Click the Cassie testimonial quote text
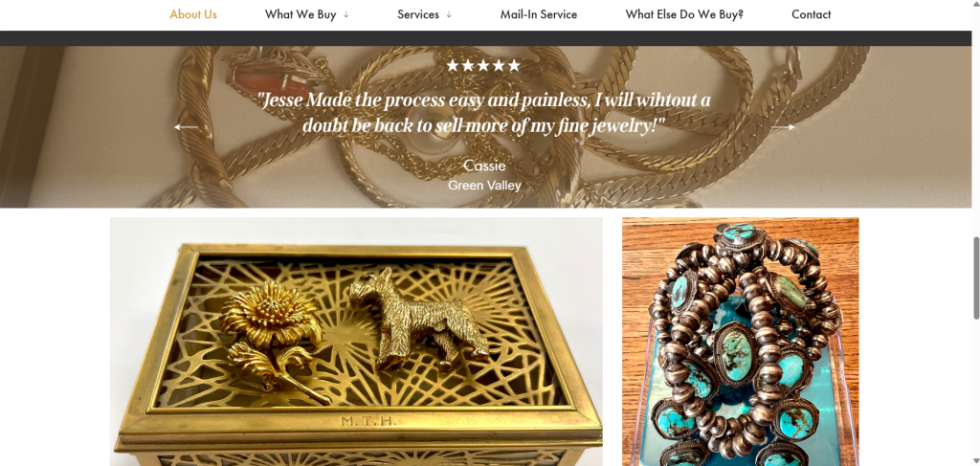Screen dimensions: 980x466 pyautogui.click(x=484, y=113)
